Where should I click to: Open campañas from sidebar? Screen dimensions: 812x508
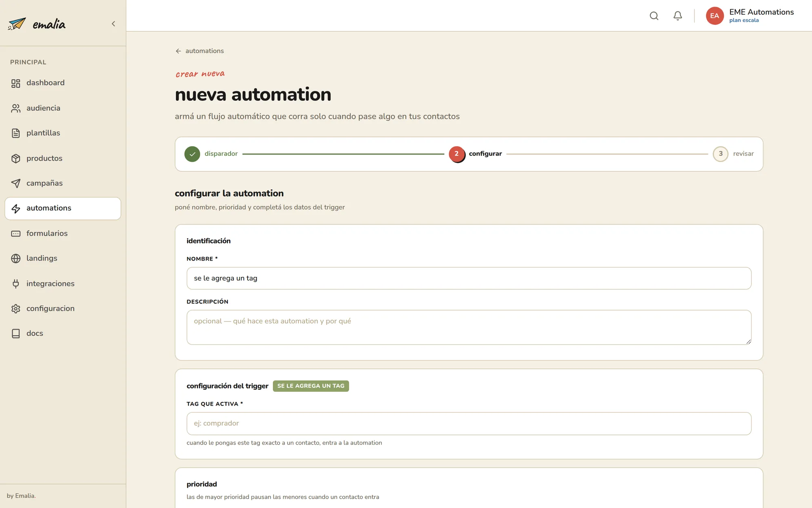63,183
